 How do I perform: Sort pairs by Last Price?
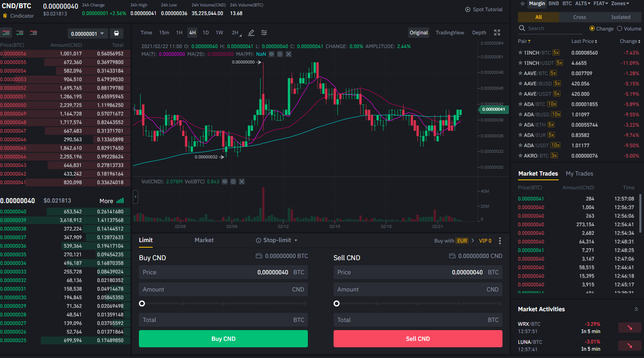tap(584, 41)
